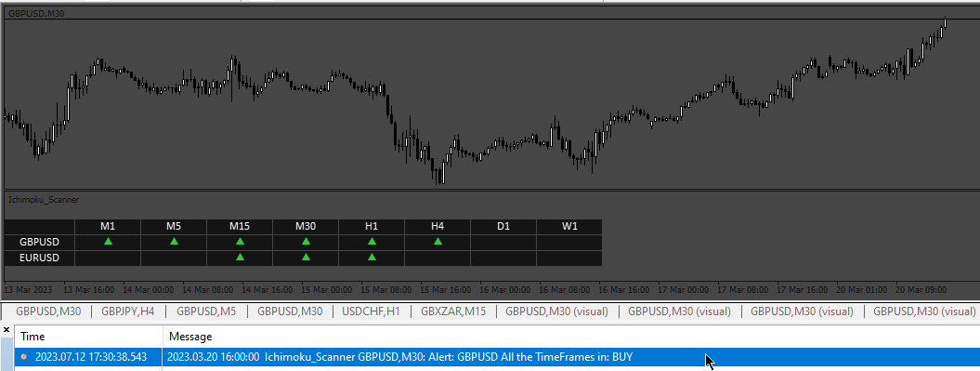This screenshot has width=980, height=371.
Task: Close the terminal panel with the x
Action: pyautogui.click(x=7, y=330)
